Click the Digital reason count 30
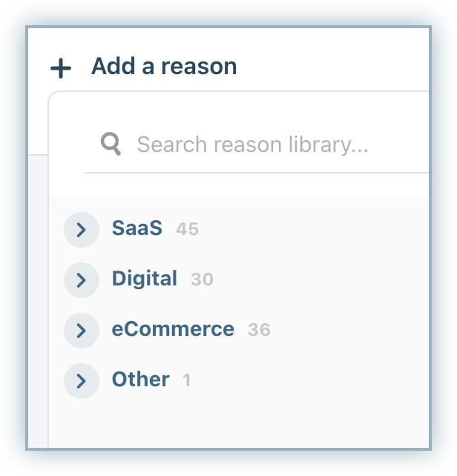457x476 pixels. (202, 280)
